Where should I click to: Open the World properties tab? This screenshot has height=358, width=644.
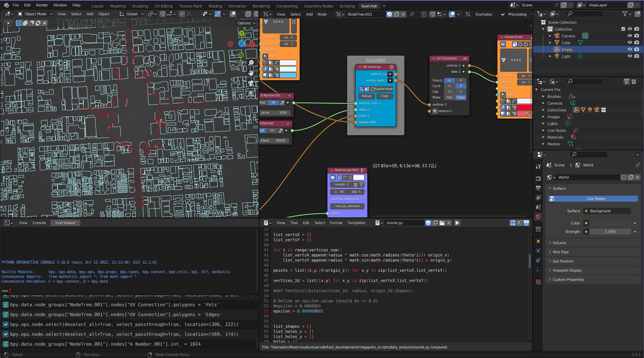tap(538, 217)
